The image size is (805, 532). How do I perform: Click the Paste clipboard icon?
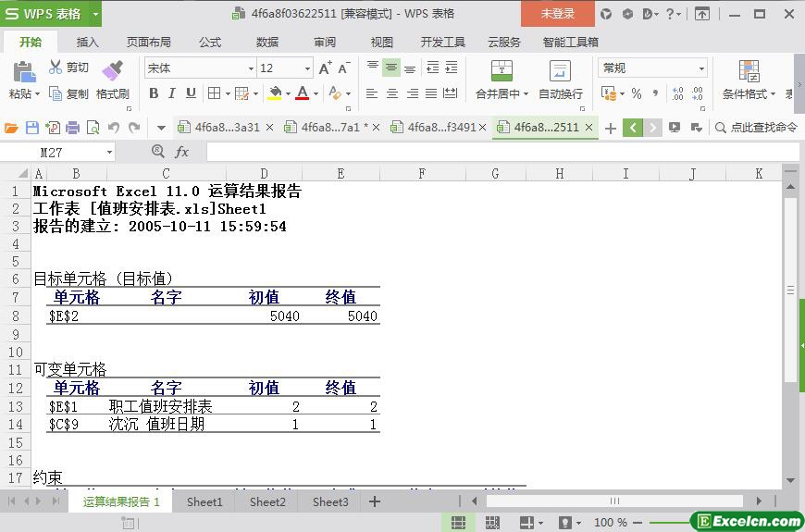[23, 72]
